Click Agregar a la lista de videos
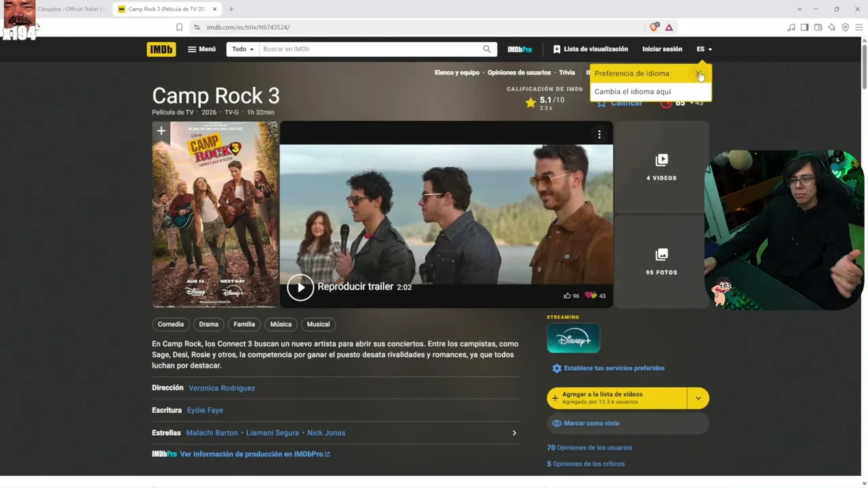 pos(616,398)
